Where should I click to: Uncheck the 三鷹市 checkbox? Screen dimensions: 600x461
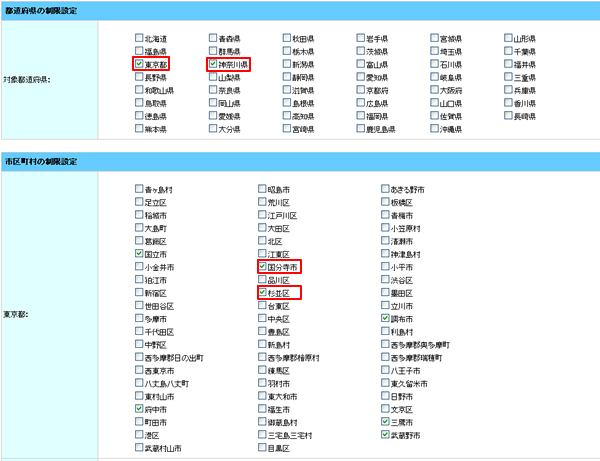(x=385, y=422)
